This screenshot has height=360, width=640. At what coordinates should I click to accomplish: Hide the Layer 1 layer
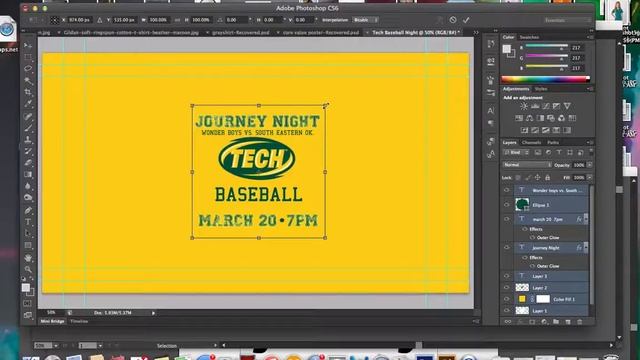coord(507,311)
